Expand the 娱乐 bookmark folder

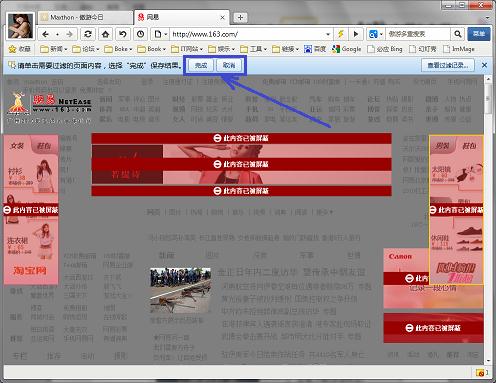tap(221, 49)
